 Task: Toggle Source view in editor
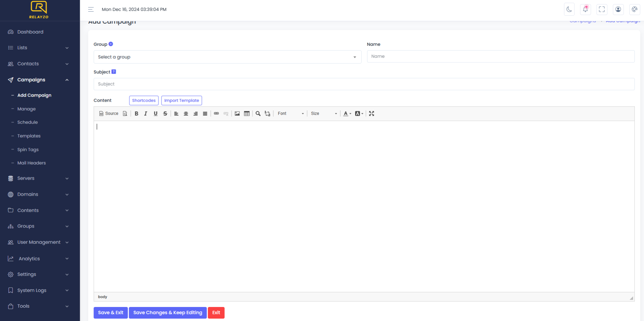pyautogui.click(x=109, y=114)
